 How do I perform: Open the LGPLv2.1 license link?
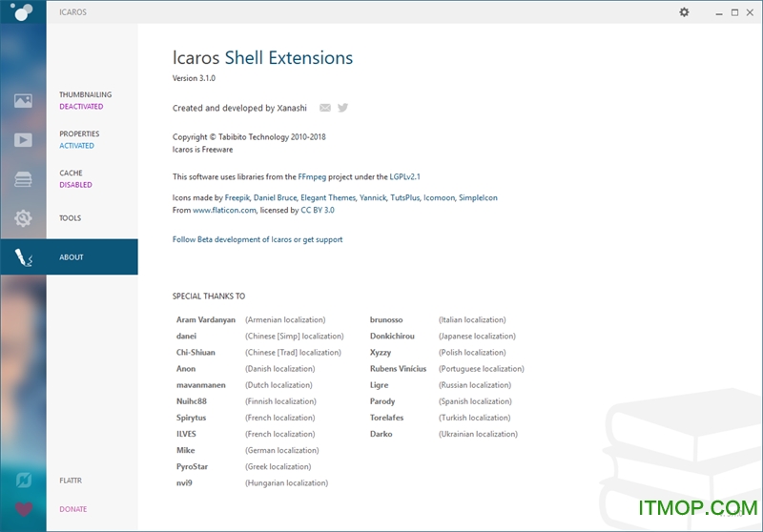(404, 176)
